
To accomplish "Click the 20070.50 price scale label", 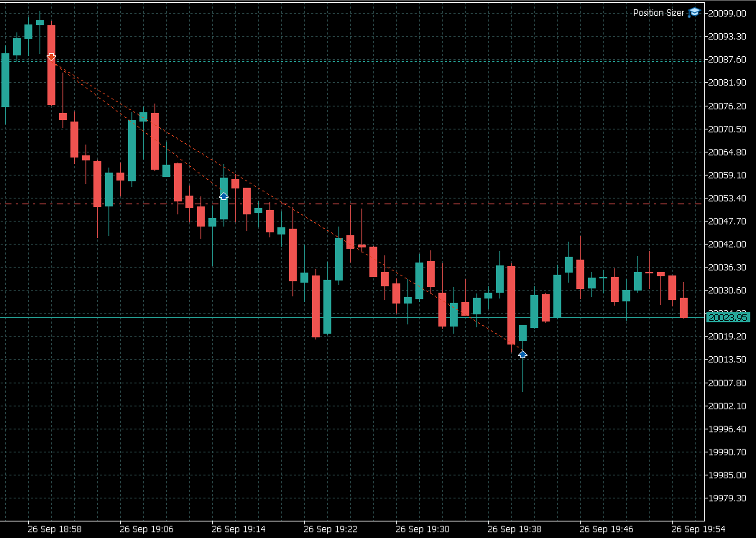I will [x=727, y=129].
